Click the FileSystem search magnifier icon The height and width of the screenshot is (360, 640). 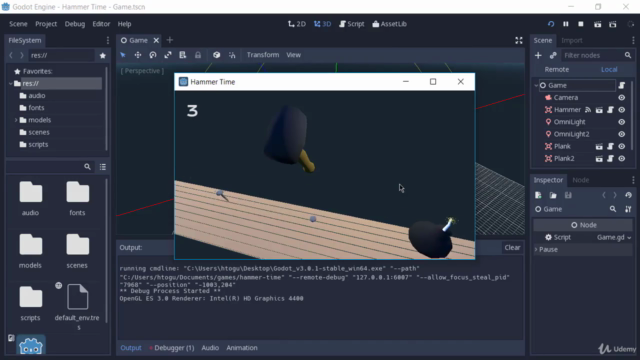click(x=87, y=167)
